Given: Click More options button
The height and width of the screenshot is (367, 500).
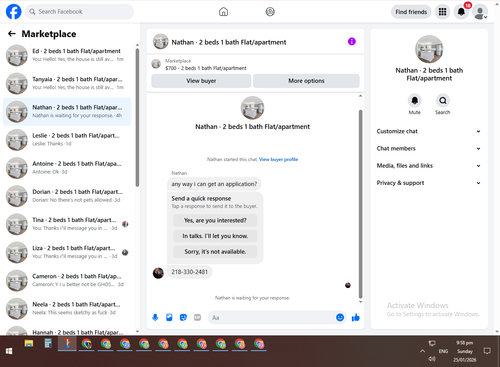Looking at the screenshot, I should (306, 81).
